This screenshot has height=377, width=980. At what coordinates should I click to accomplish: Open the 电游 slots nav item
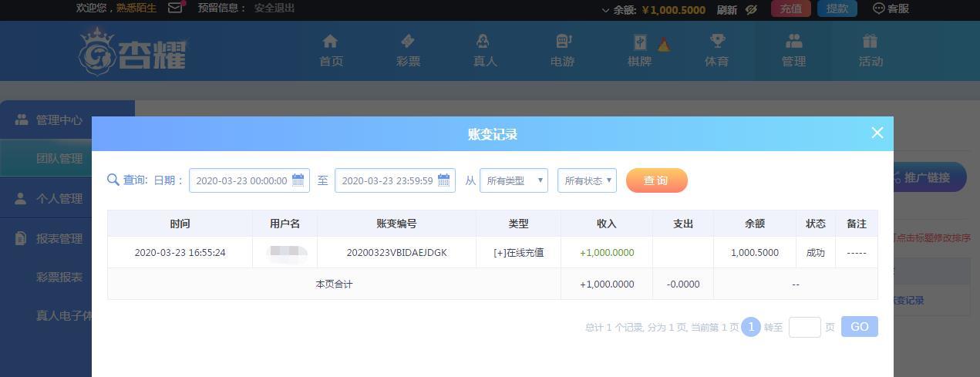click(562, 51)
